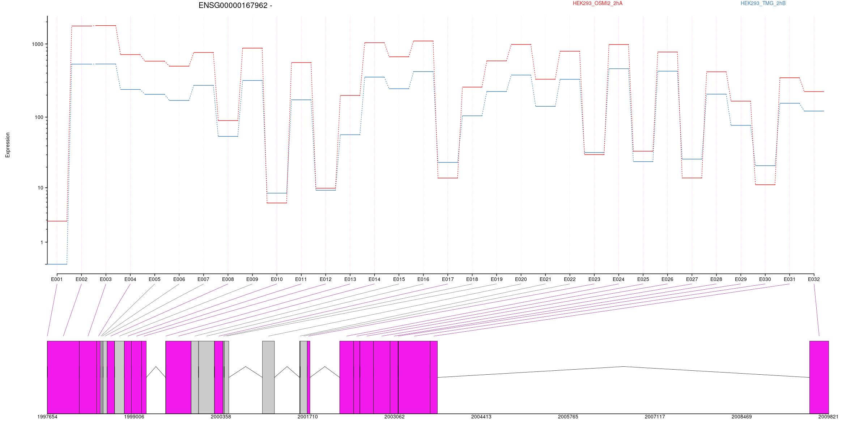
Task: Click exon label E009
Action: click(x=252, y=279)
